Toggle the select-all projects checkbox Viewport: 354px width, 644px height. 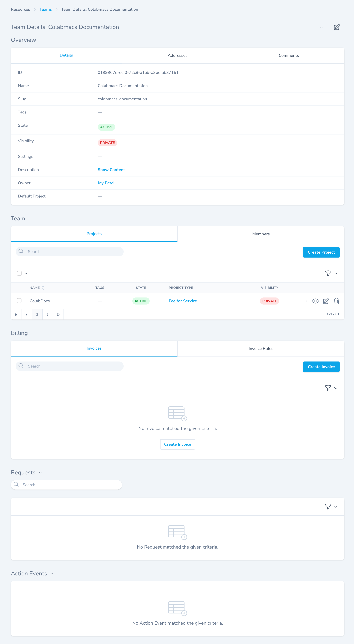pos(19,274)
